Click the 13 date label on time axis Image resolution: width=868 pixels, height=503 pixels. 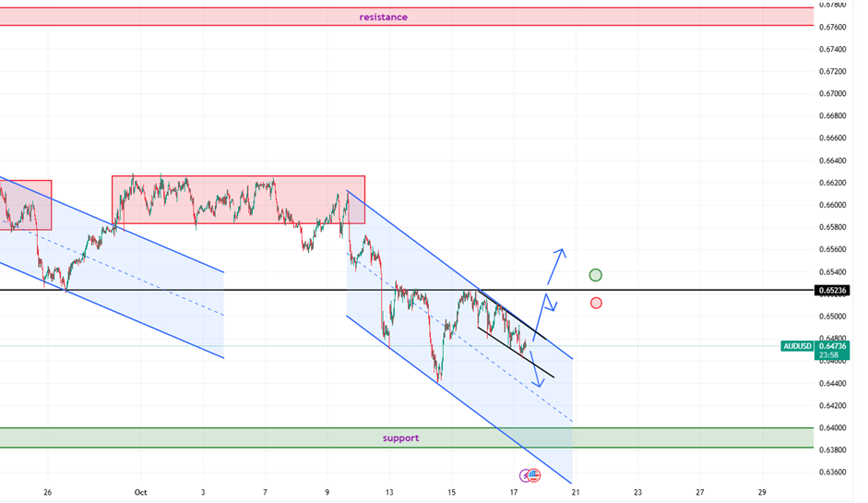coord(389,493)
